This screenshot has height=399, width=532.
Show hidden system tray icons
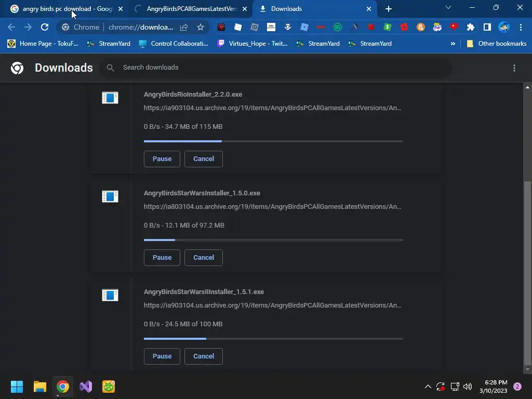428,387
